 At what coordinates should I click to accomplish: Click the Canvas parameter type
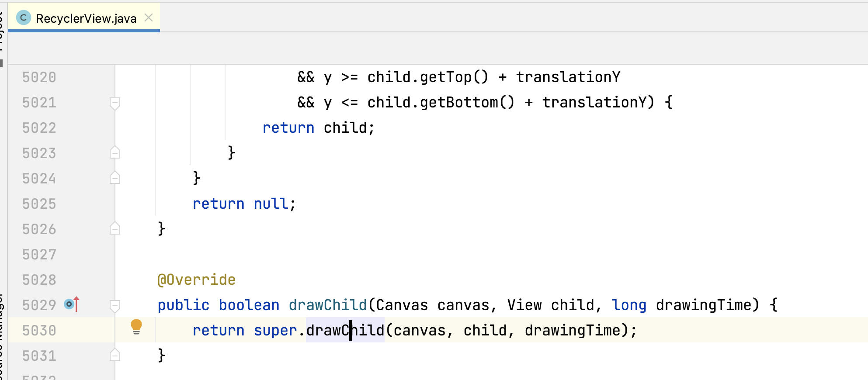pyautogui.click(x=402, y=305)
